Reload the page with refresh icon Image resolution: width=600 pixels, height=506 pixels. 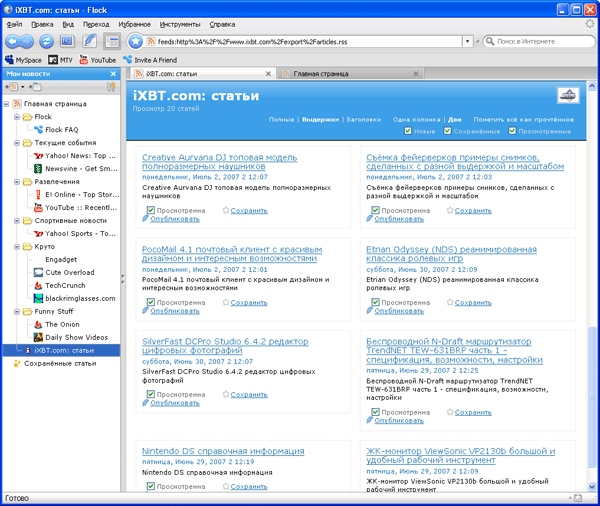point(47,41)
